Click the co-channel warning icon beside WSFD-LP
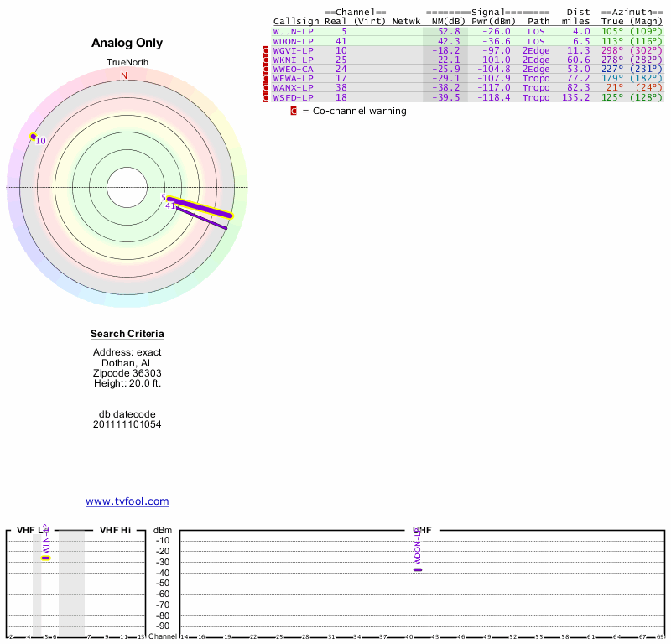Image resolution: width=671 pixels, height=644 pixels. click(266, 98)
